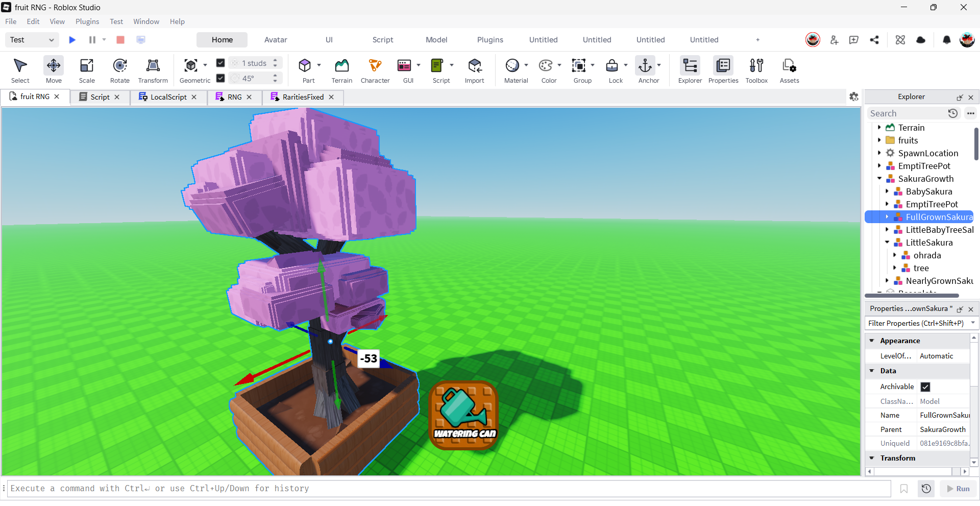Open the Transform tool
Viewport: 980px width, 506px height.
(153, 70)
